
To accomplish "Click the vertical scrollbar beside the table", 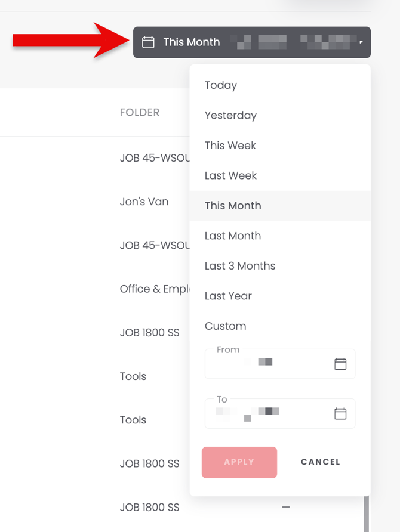I will click(366, 514).
